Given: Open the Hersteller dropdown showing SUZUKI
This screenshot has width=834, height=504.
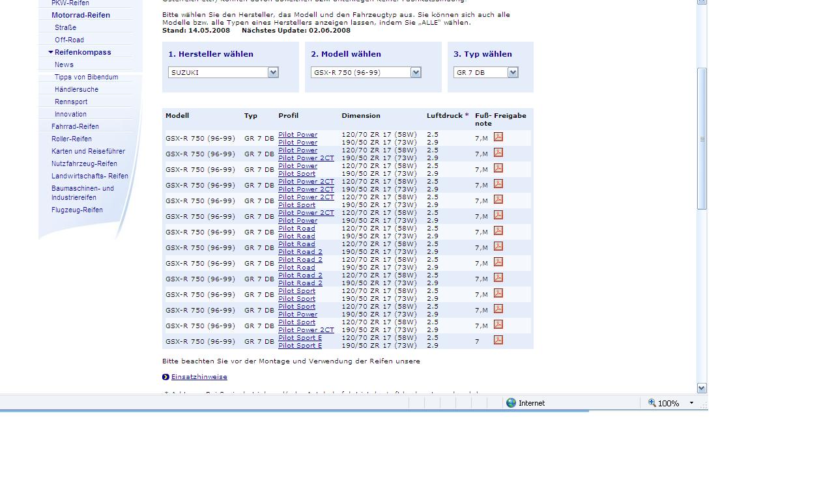Looking at the screenshot, I should (x=273, y=72).
